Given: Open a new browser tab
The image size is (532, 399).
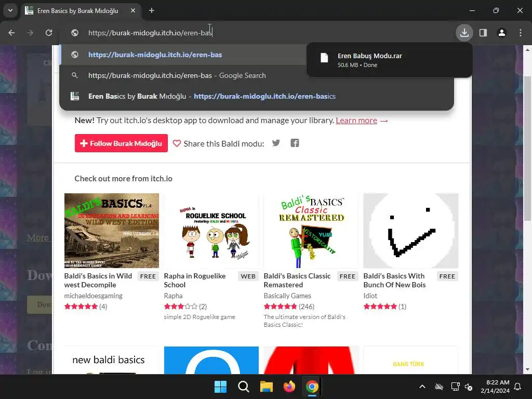Looking at the screenshot, I should (152, 10).
